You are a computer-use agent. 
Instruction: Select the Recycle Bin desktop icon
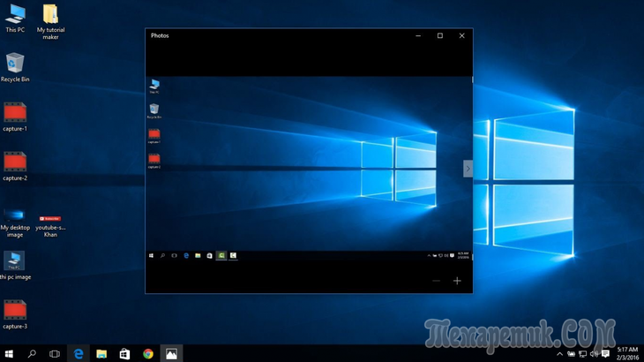(x=15, y=67)
